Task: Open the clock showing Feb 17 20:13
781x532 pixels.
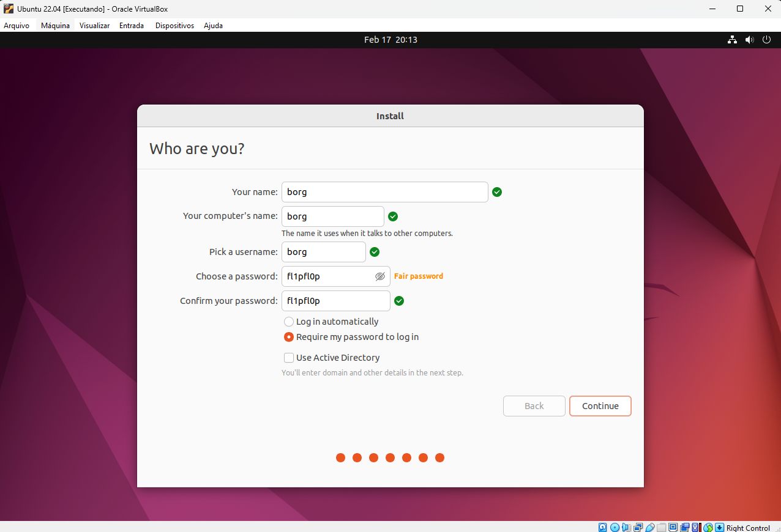Action: pos(390,40)
